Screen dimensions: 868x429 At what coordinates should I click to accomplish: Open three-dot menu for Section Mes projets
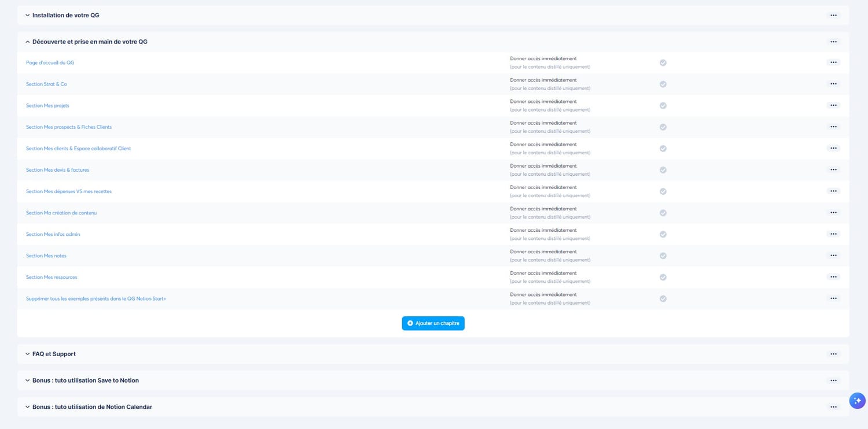pyautogui.click(x=833, y=105)
